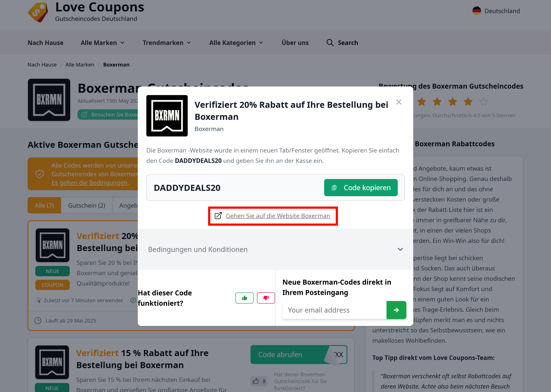551x392 pixels.
Task: Click Code abrufen on 15% coupon
Action: coord(299,355)
